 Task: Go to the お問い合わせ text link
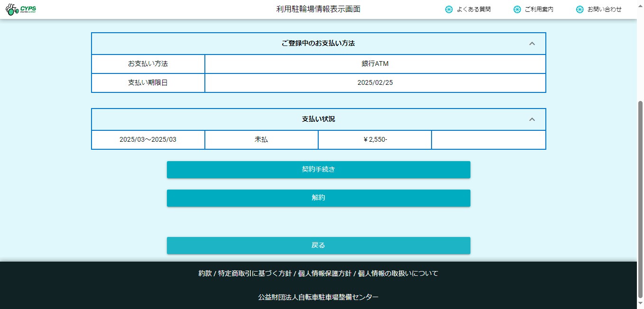point(604,9)
